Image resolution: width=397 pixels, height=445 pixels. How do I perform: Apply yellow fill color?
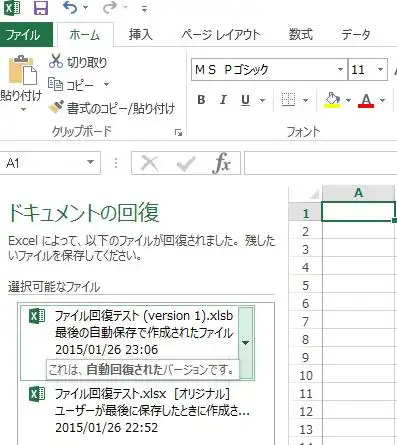pyautogui.click(x=332, y=100)
